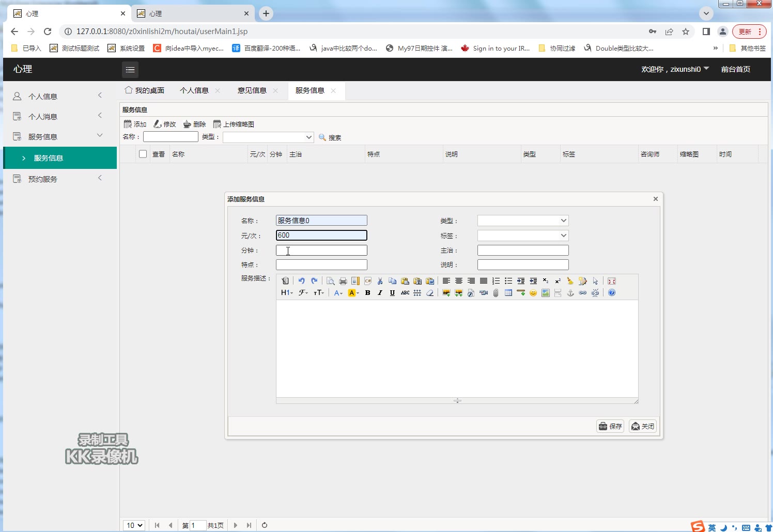Click the print icon in the editor toolbar
This screenshot has width=773, height=532.
(343, 281)
